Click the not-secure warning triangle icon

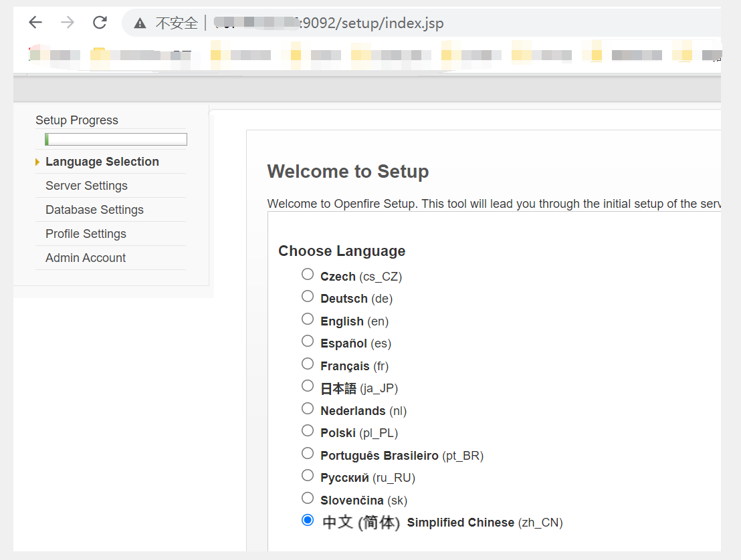(140, 23)
